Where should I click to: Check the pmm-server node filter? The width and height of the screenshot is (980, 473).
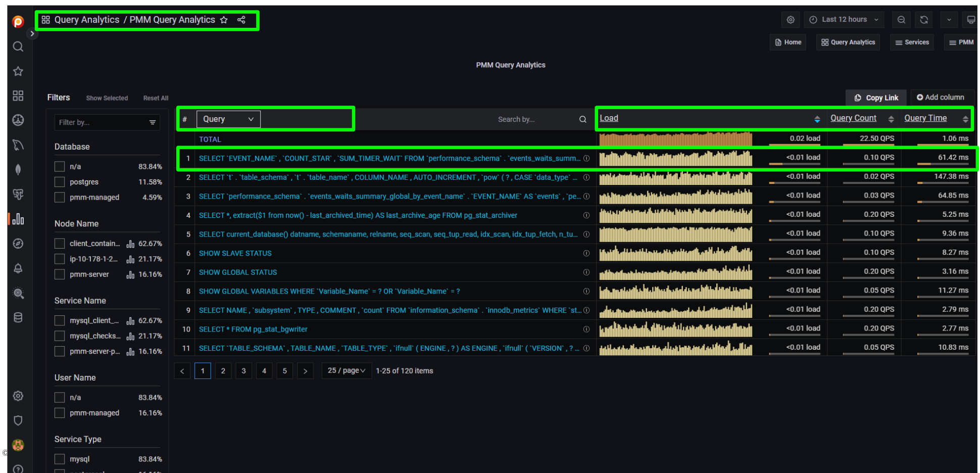tap(60, 274)
